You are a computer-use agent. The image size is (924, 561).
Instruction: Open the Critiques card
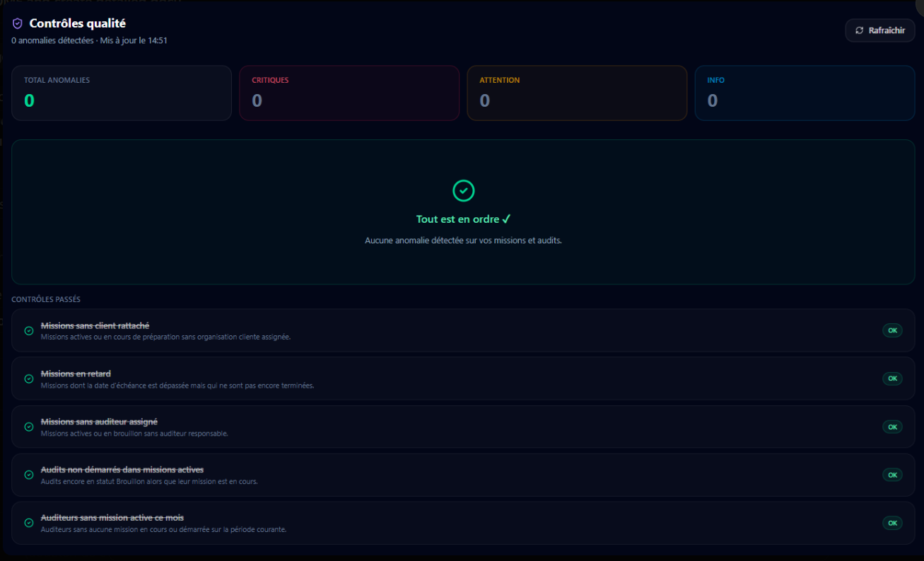pos(349,93)
